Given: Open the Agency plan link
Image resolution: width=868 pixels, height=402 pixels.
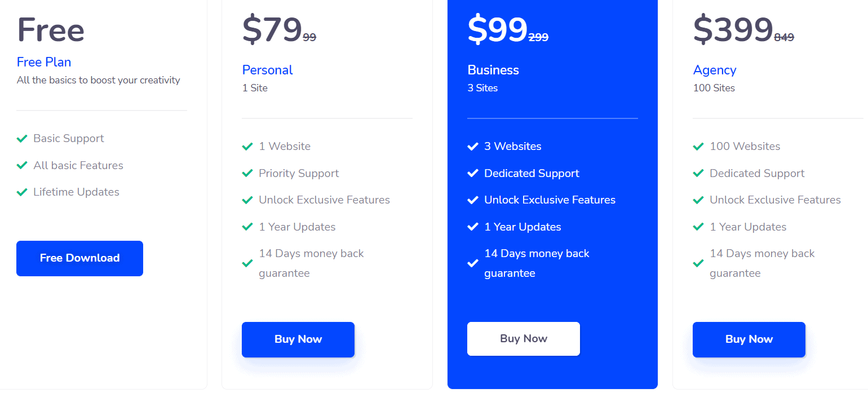Looking at the screenshot, I should (x=715, y=70).
